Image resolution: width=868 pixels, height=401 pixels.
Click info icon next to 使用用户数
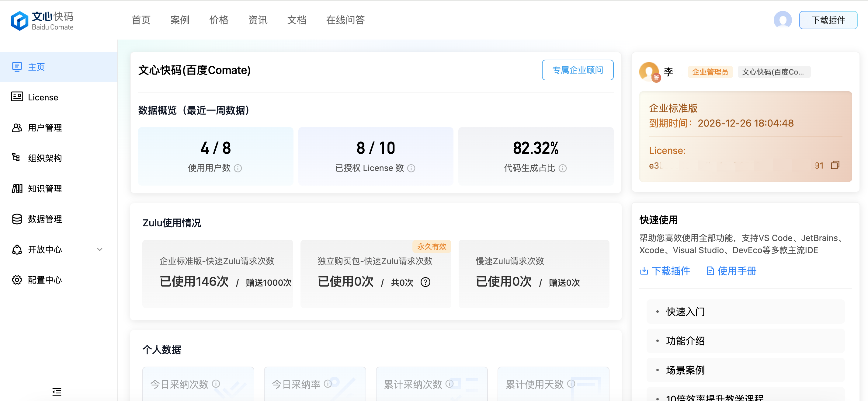(238, 168)
